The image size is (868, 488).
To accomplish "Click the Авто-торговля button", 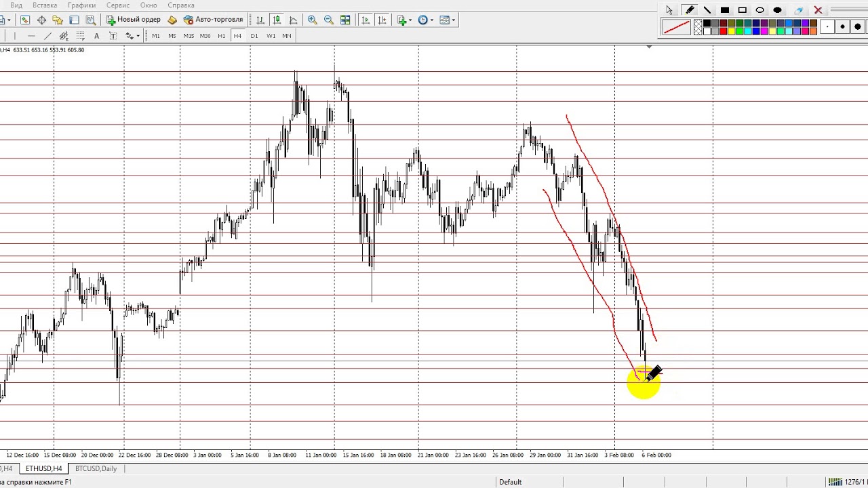I will click(x=213, y=20).
